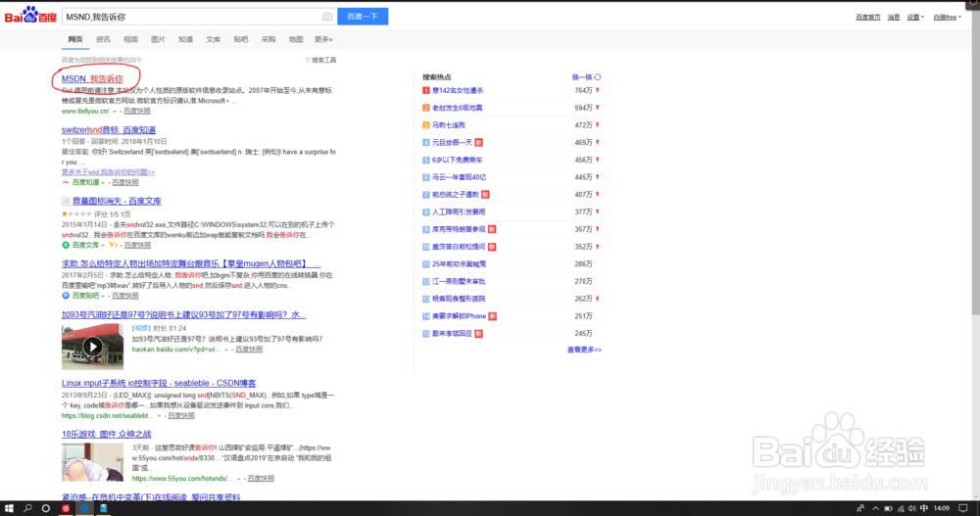Screen dimensions: 980x516
Task: Click the document icon beside 音量图标消失
Action: (66, 201)
